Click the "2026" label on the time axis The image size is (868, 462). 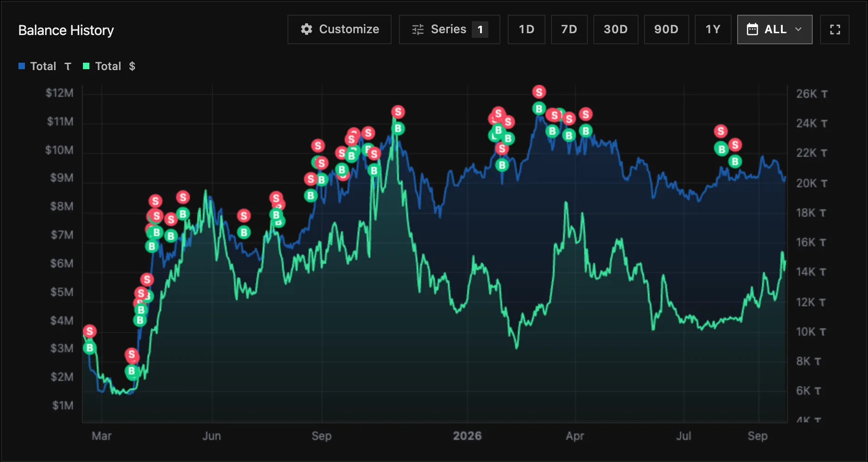(467, 436)
